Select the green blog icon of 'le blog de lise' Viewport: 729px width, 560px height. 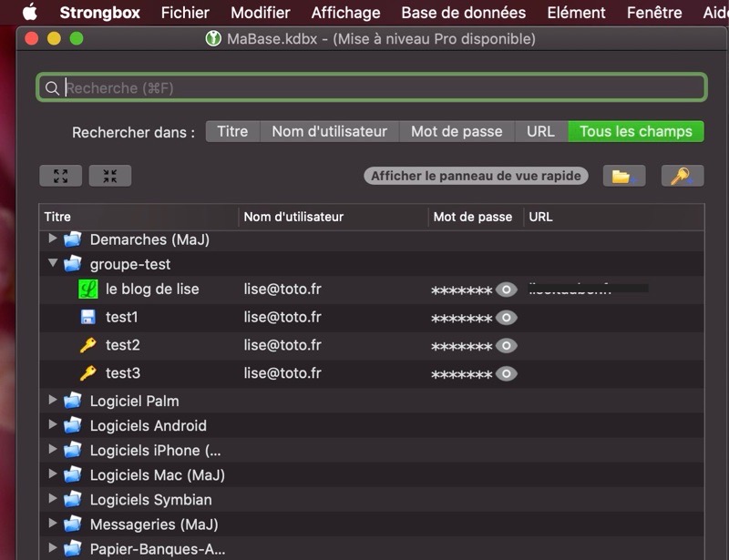(88, 290)
